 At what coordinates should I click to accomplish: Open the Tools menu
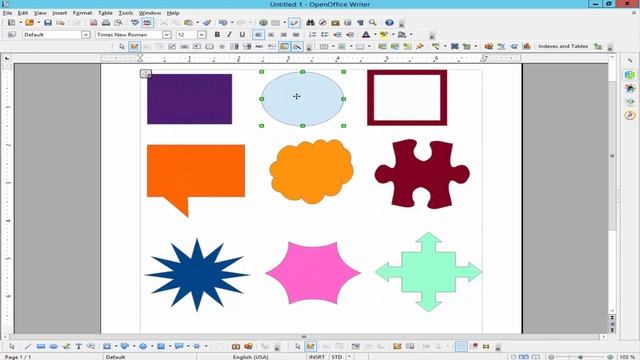[x=126, y=13]
